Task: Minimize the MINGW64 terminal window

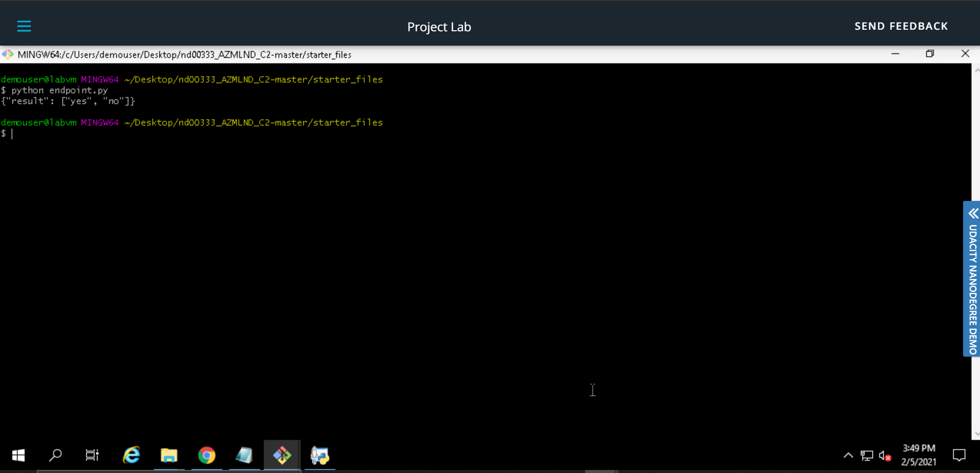Action: [895, 54]
